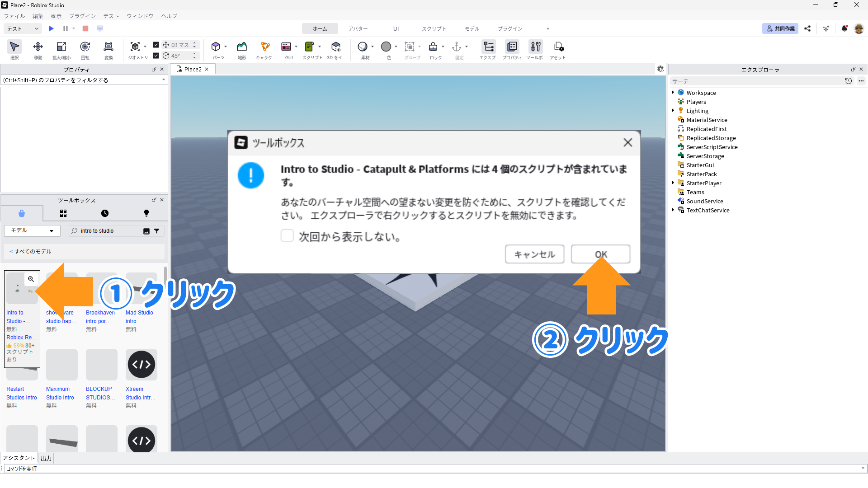Select the Rotate tool icon
The image size is (868, 488).
click(85, 47)
